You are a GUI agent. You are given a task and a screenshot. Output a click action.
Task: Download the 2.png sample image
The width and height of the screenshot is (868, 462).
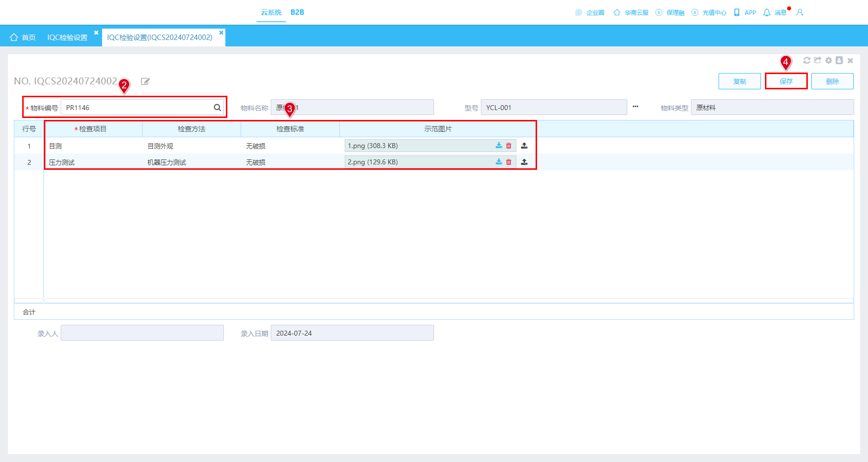point(499,162)
